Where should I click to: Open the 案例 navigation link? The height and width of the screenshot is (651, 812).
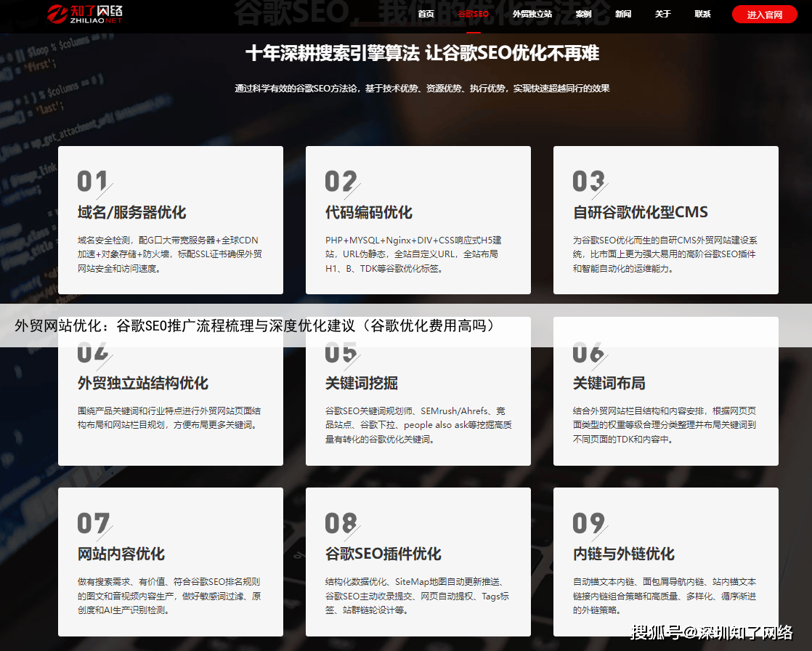(583, 14)
